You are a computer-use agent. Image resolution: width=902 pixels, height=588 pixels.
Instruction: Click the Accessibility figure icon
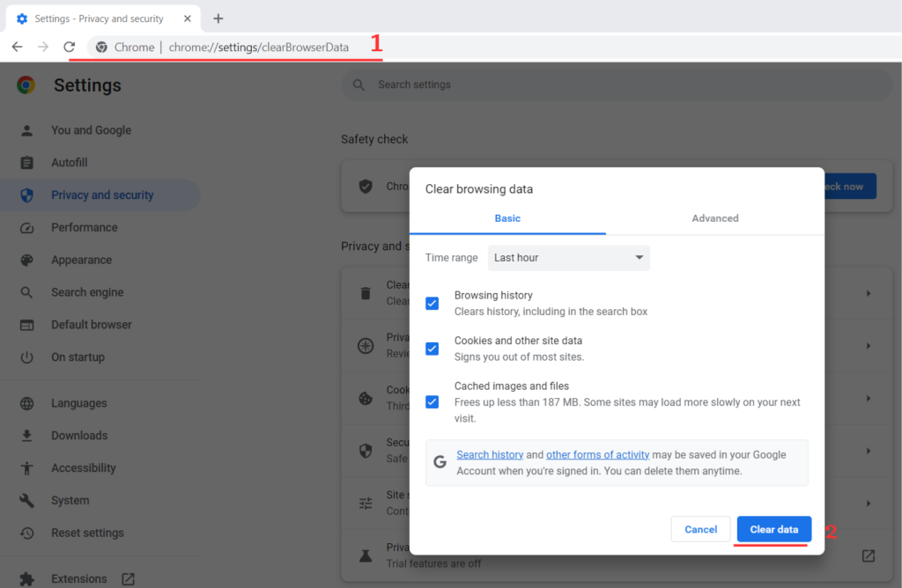26,468
